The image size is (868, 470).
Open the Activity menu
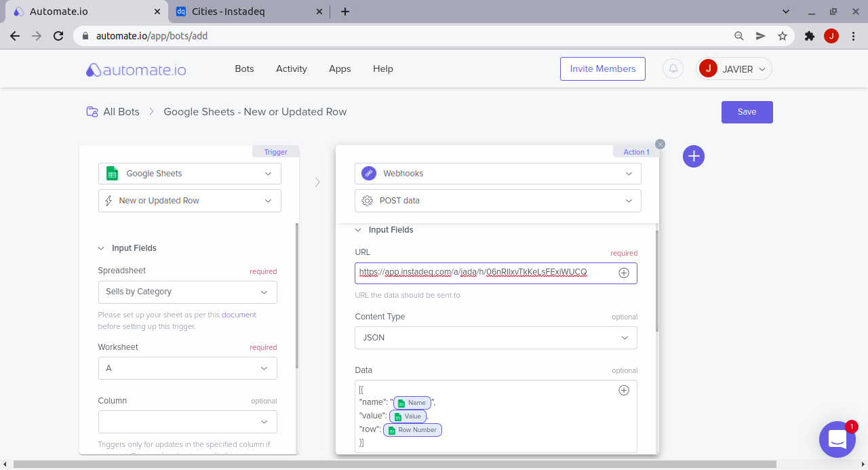[x=292, y=68]
